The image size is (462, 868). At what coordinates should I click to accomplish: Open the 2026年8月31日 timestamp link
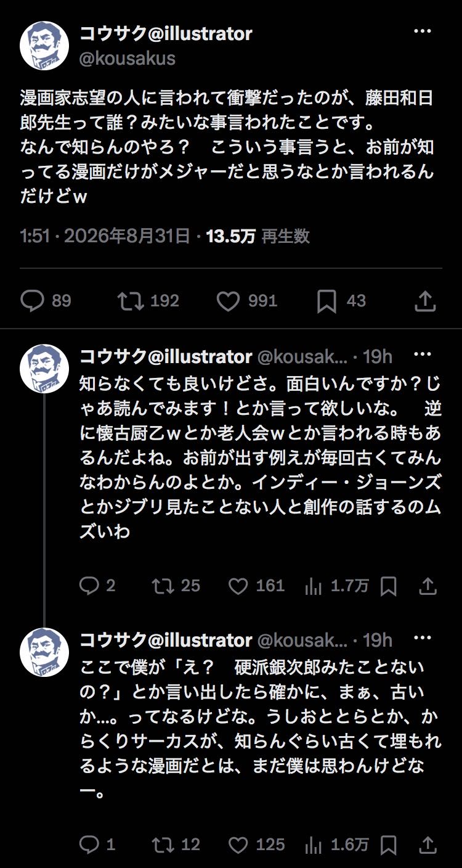tap(127, 236)
